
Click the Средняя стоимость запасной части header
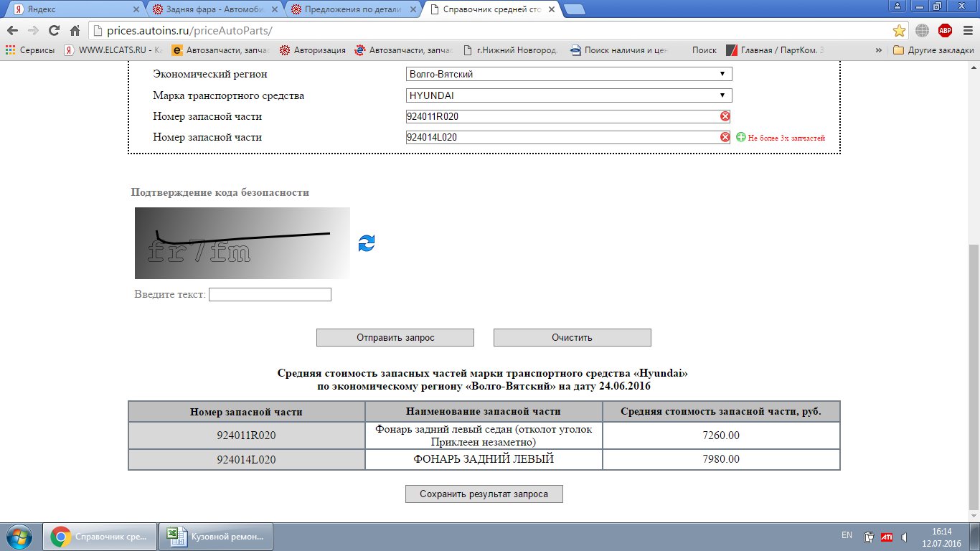tap(721, 411)
